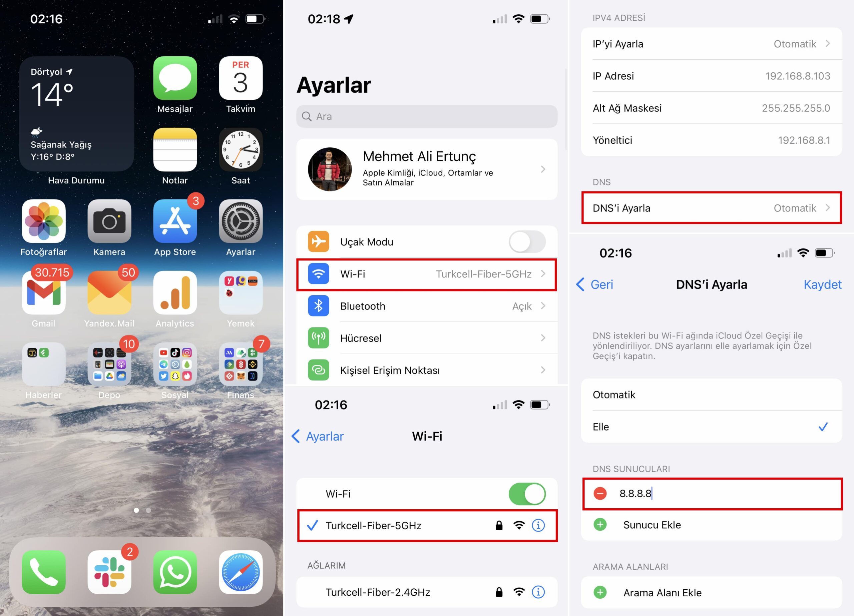The image size is (854, 616).
Task: Open the Hücresel settings menu item
Action: (x=427, y=338)
